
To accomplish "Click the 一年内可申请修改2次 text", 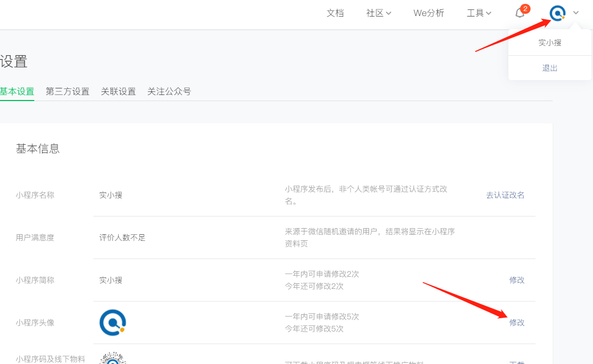I will coord(322,274).
